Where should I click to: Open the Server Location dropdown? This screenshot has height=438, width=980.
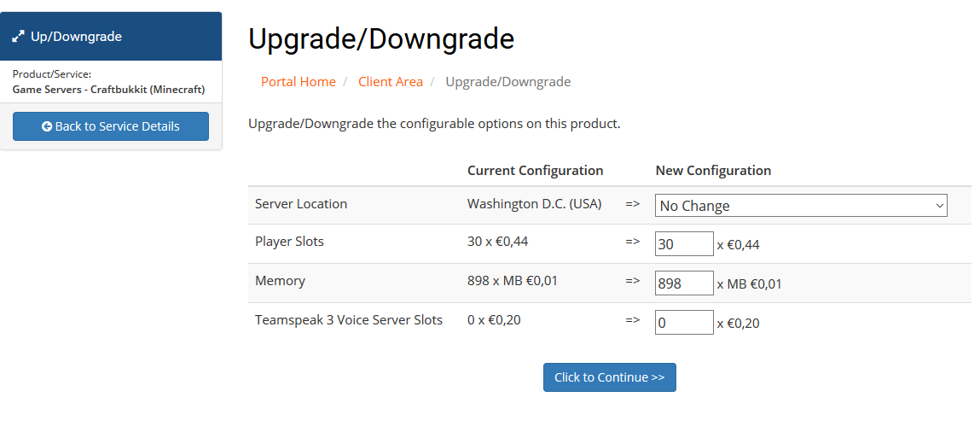801,205
